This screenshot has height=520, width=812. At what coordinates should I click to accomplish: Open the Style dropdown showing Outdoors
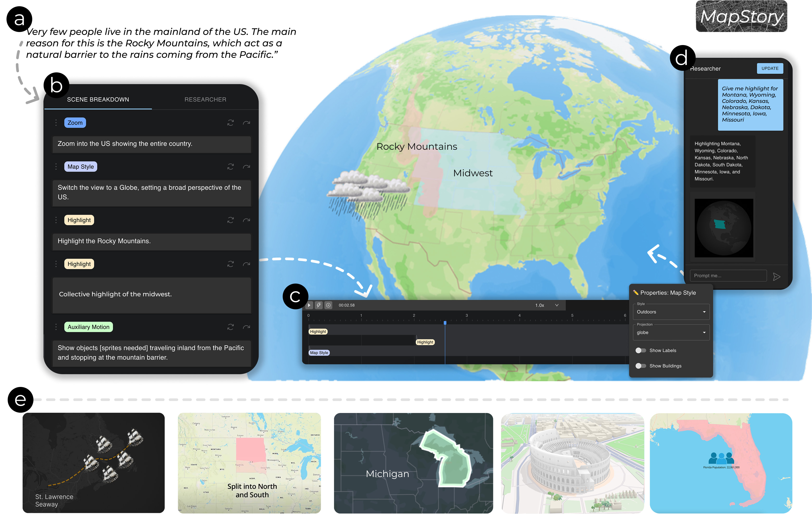coord(671,312)
